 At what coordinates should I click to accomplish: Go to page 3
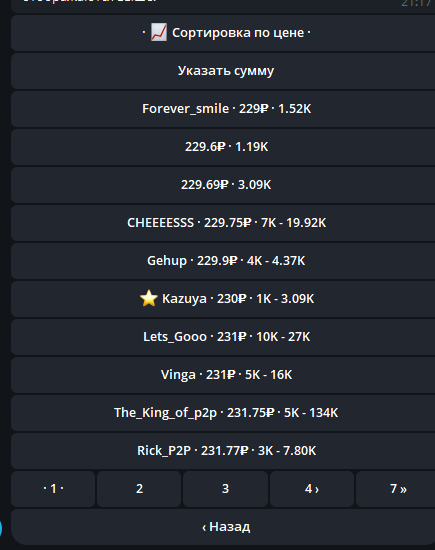tap(226, 489)
